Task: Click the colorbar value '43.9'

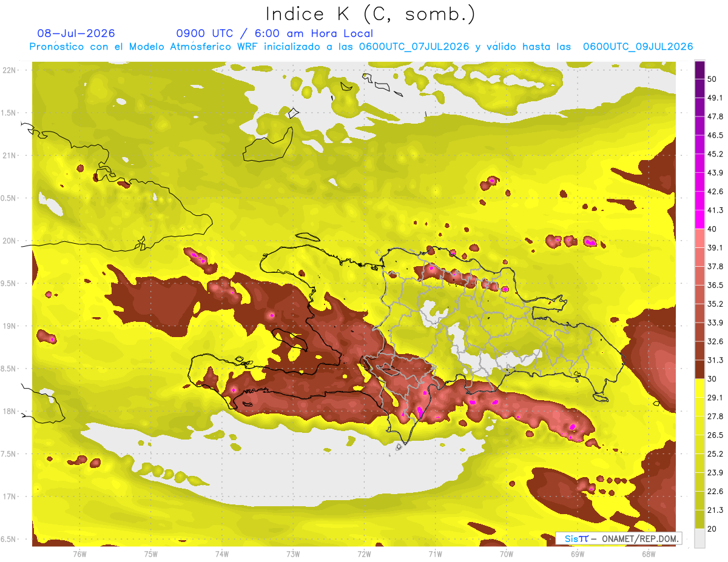Action: click(x=715, y=173)
